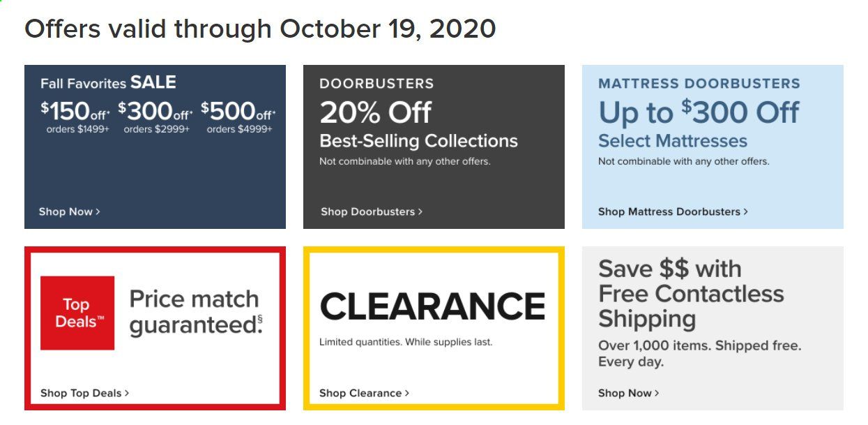Screen dimensions: 868x425
Task: Click the chevron next to Shop Doorbusters
Action: (420, 211)
